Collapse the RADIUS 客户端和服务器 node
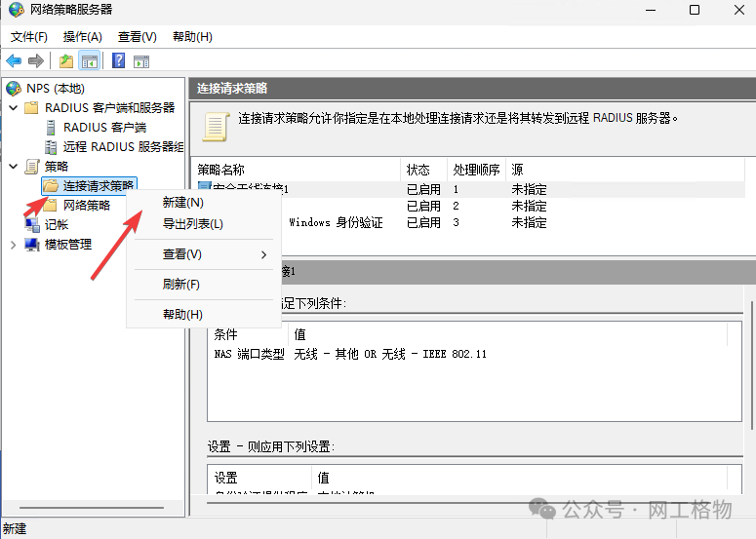756x539 pixels. click(x=14, y=107)
